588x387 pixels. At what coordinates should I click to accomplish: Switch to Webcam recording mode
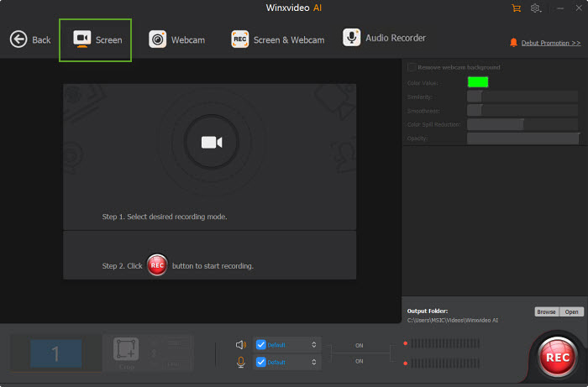coord(177,39)
